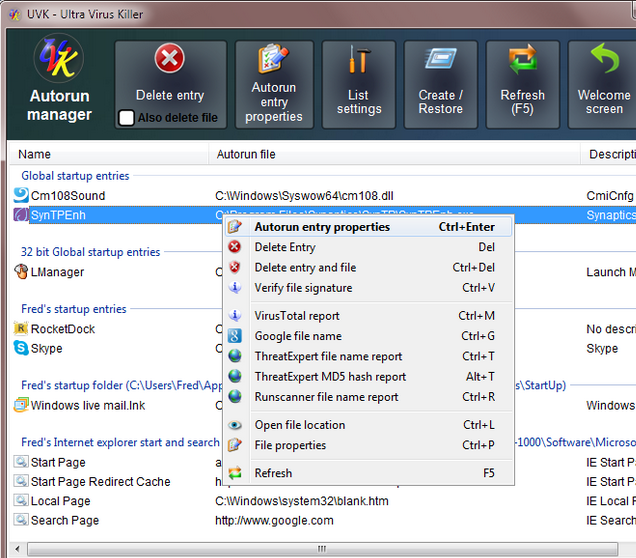The height and width of the screenshot is (558, 636).
Task: Select Windows live mail.lnk entry name
Action: pos(88,405)
